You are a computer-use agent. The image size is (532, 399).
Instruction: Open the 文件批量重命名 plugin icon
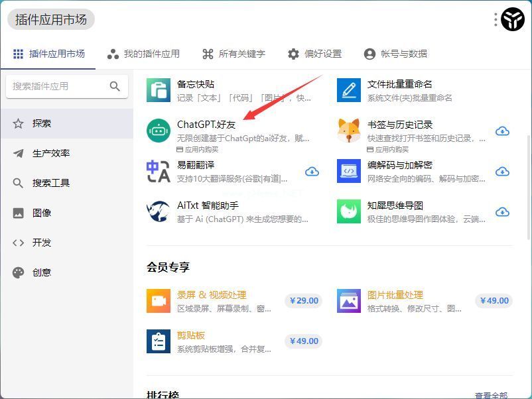348,90
